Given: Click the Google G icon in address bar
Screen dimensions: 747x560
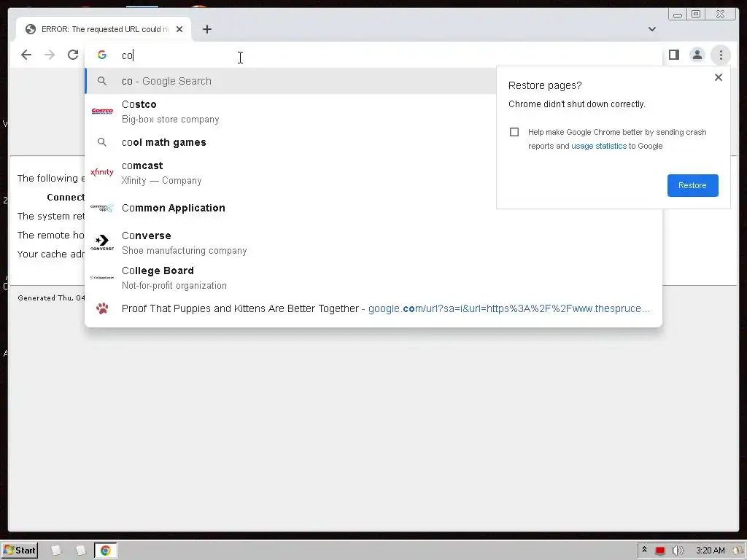Looking at the screenshot, I should (102, 55).
